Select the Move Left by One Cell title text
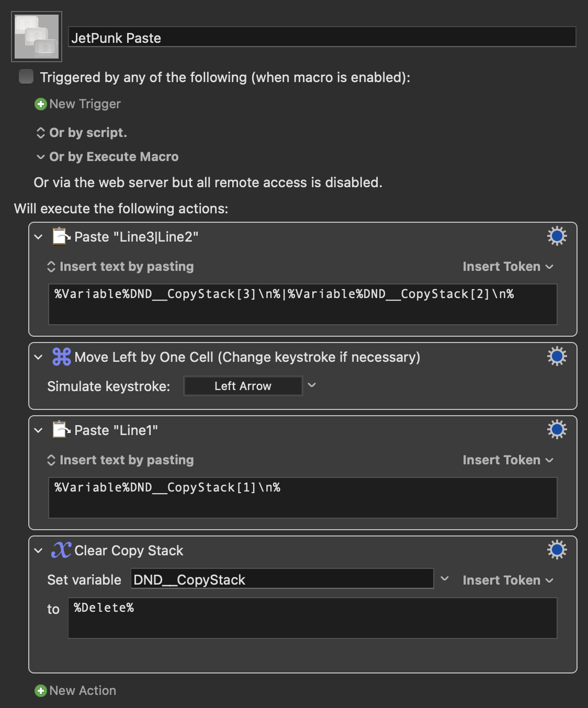588x708 pixels. 247,357
